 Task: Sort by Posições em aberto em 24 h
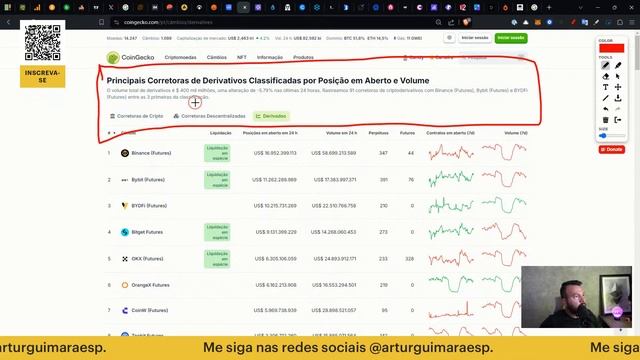click(x=270, y=133)
